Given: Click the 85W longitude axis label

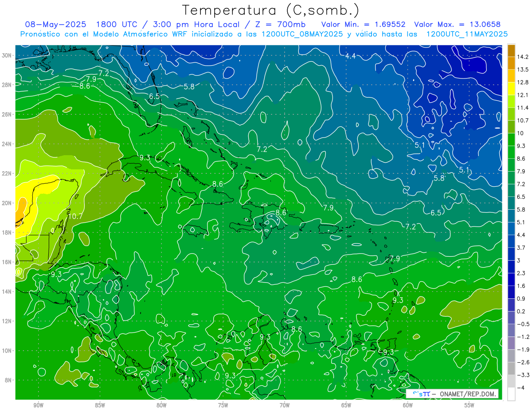Looking at the screenshot, I should point(100,405).
